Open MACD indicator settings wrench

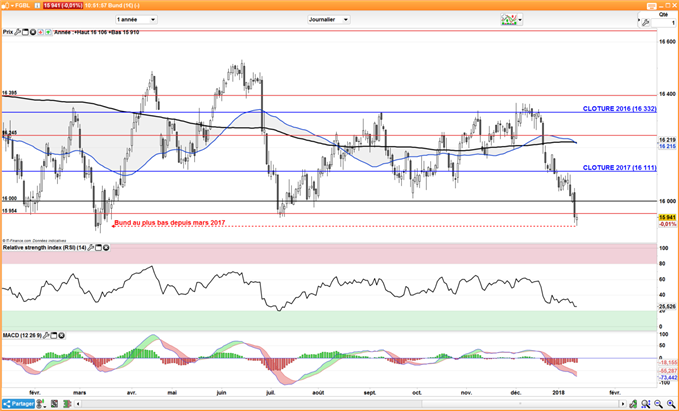[x=46, y=336]
